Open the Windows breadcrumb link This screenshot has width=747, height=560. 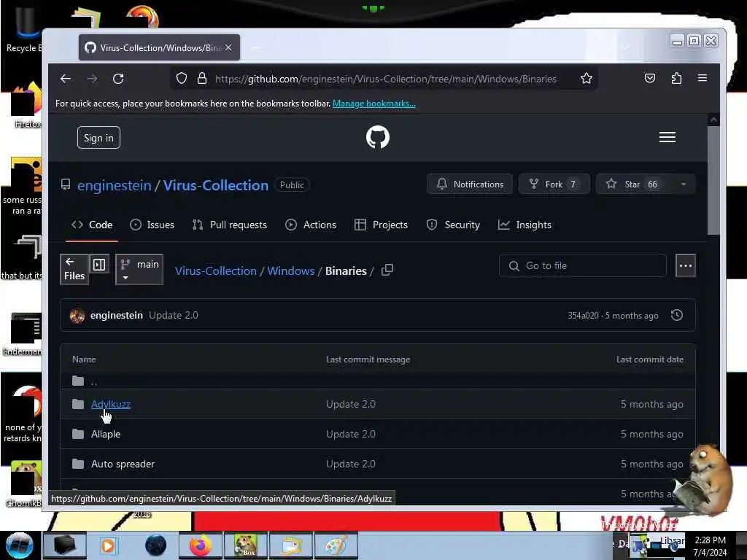point(291,271)
